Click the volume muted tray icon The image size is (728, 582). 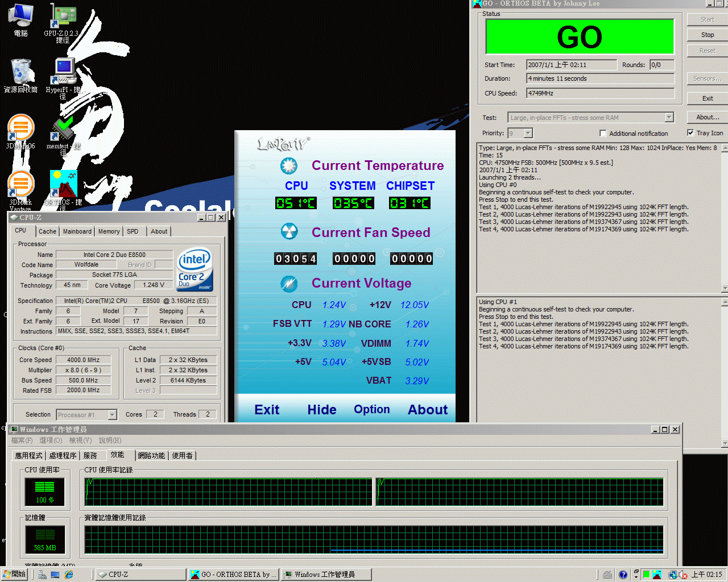click(683, 575)
